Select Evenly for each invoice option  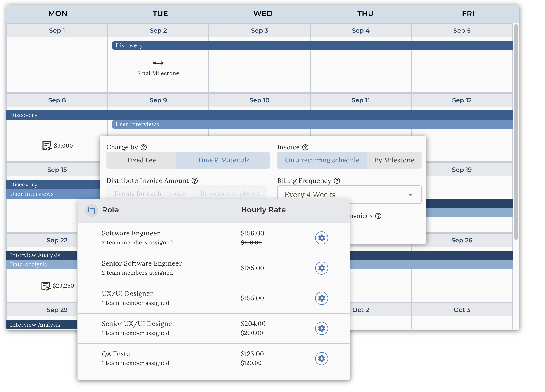(149, 193)
